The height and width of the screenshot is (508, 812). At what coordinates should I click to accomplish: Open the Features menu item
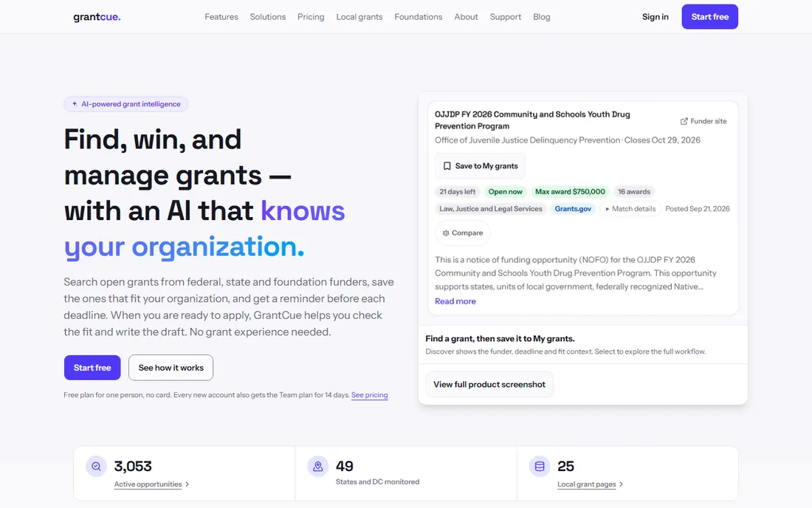221,16
